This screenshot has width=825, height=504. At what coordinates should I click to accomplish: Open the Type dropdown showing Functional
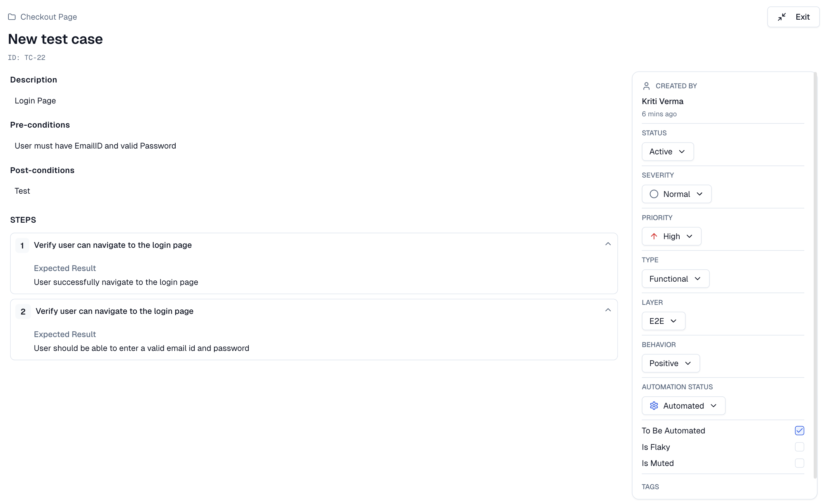point(675,279)
